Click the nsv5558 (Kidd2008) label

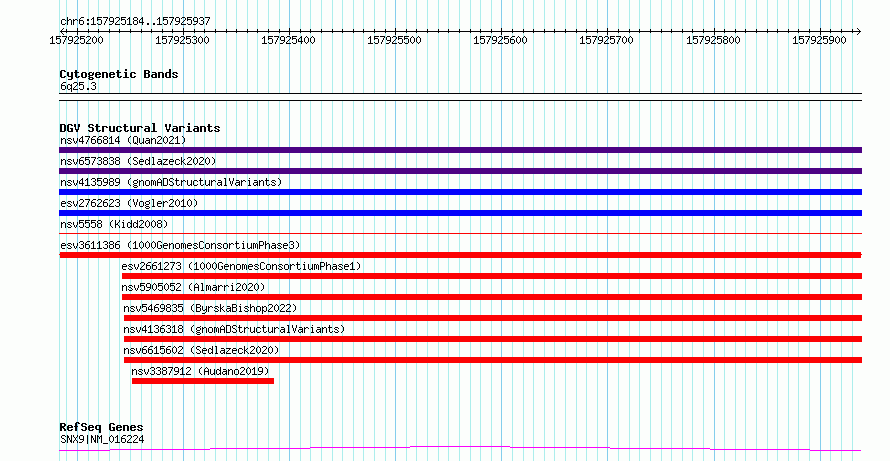[x=114, y=224]
